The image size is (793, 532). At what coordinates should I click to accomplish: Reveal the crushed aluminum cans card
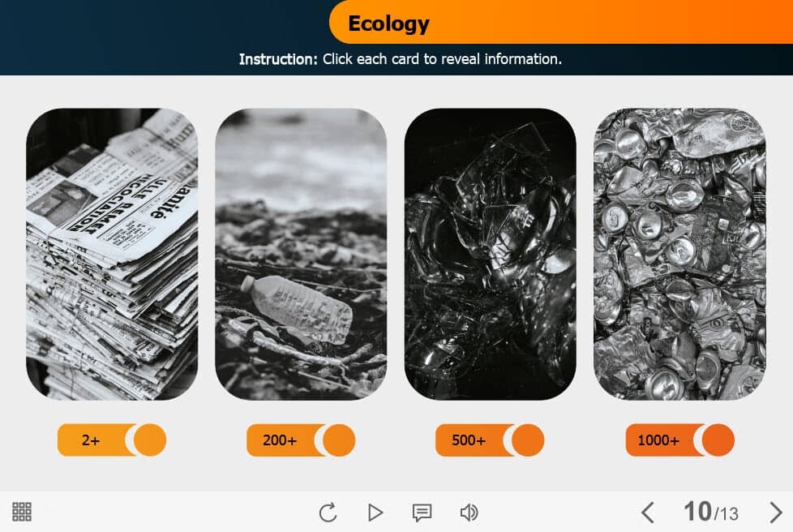click(x=679, y=254)
